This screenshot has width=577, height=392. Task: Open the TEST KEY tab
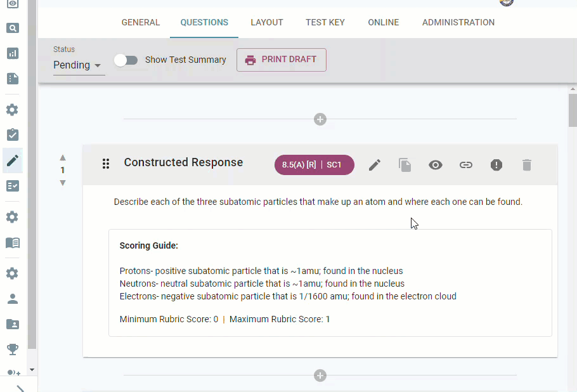(325, 22)
